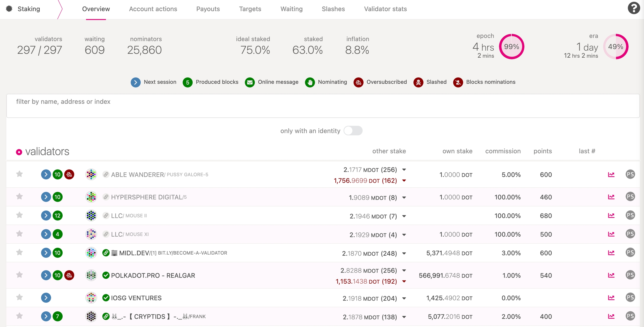Click the oversubscribed badge on POLKADOT.PRO - REALGAR
The height and width of the screenshot is (327, 644).
point(69,275)
